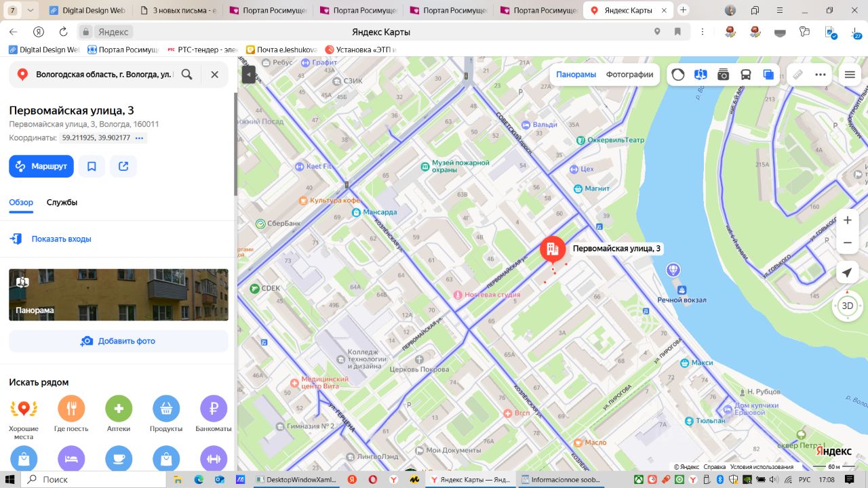Open the coordinates three-dot menu
The height and width of the screenshot is (488, 868).
[139, 138]
